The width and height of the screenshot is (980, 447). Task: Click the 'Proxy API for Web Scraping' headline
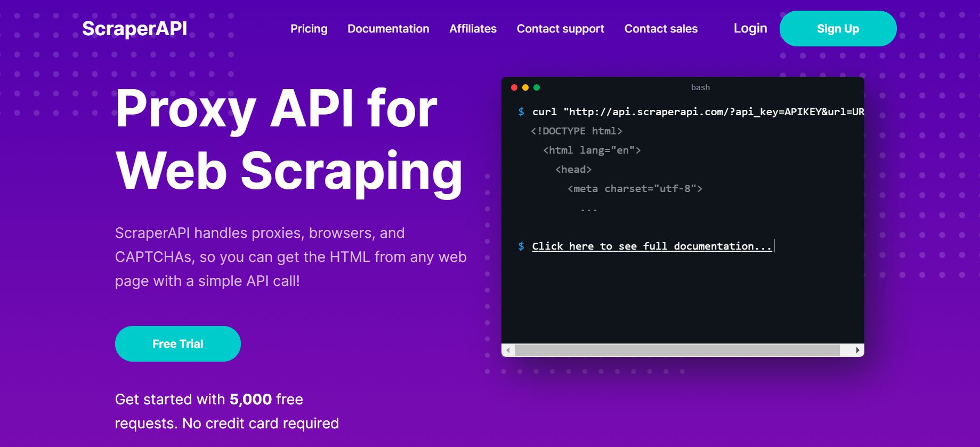coord(288,139)
